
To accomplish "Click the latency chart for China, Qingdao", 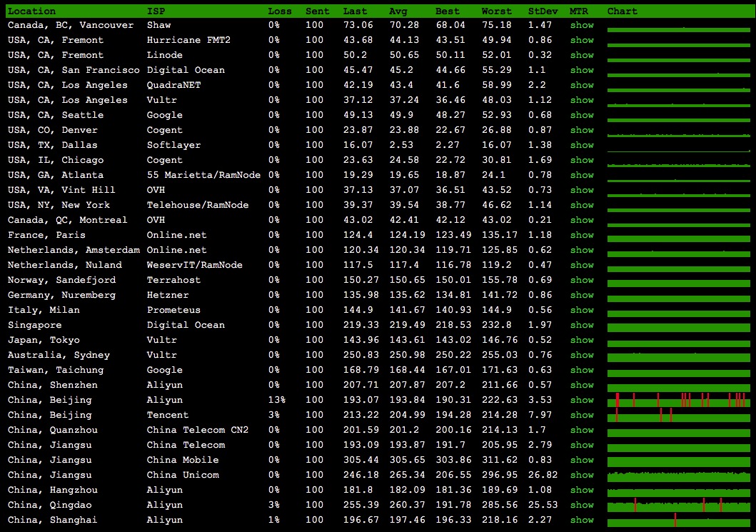I will 679,505.
